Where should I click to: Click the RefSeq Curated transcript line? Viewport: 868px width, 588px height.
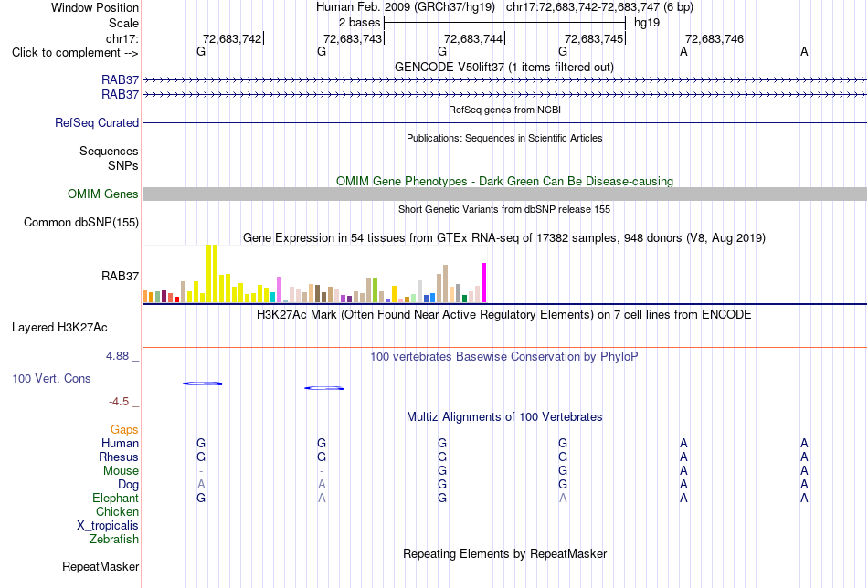[505, 122]
